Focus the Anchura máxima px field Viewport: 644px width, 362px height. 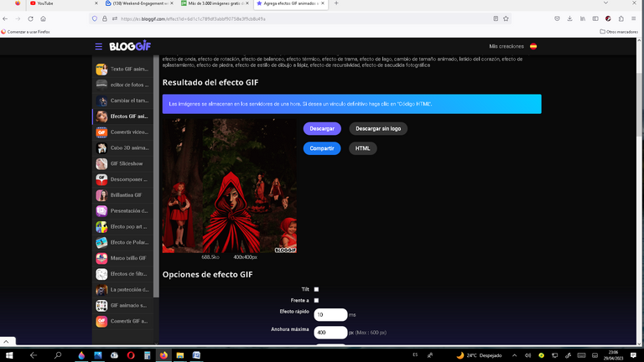click(x=330, y=333)
